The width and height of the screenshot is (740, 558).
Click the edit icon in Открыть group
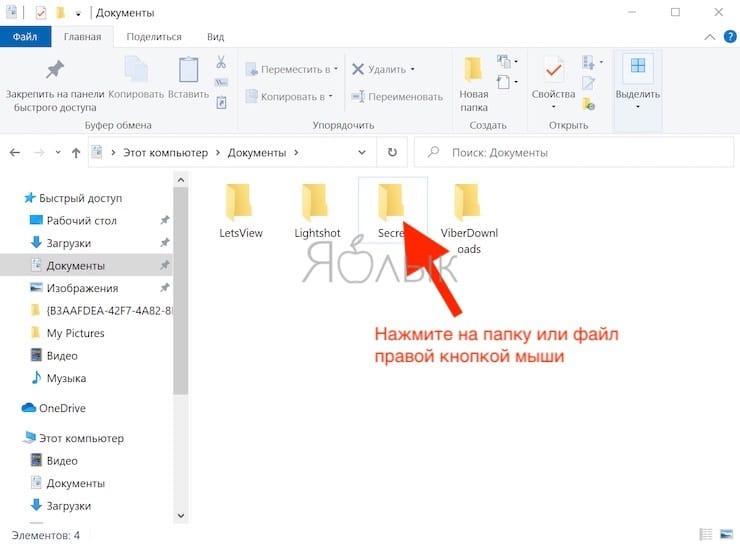coord(589,83)
